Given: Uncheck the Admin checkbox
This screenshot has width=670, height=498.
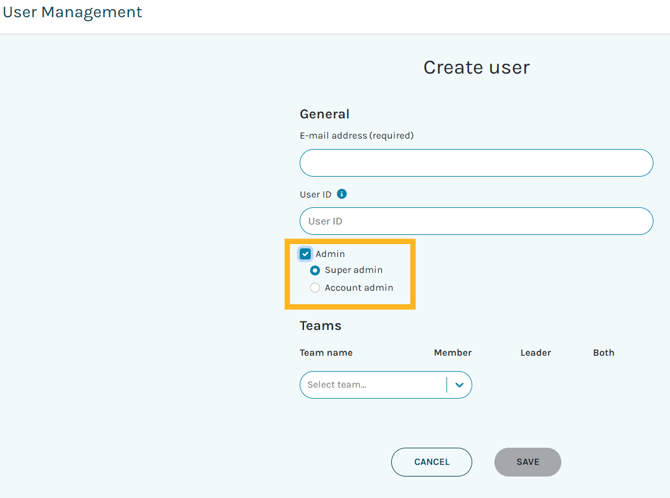Looking at the screenshot, I should (305, 254).
